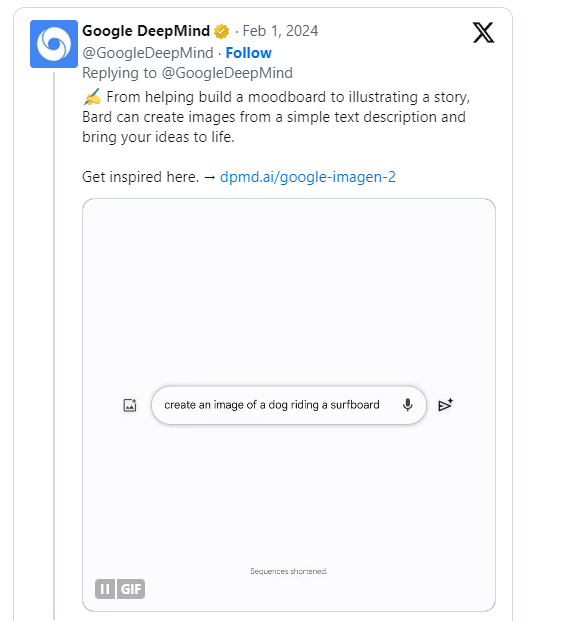Click the dog surfboard prompt text field
Screen dimensions: 570x621
(289, 405)
